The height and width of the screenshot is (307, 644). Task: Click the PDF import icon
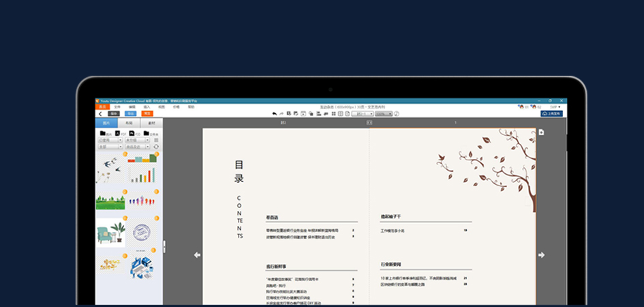(117, 133)
